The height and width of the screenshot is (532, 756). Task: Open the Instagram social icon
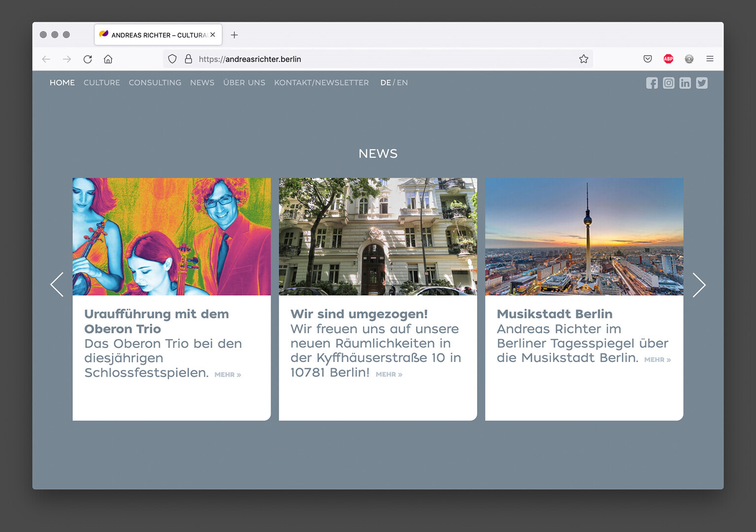[668, 83]
